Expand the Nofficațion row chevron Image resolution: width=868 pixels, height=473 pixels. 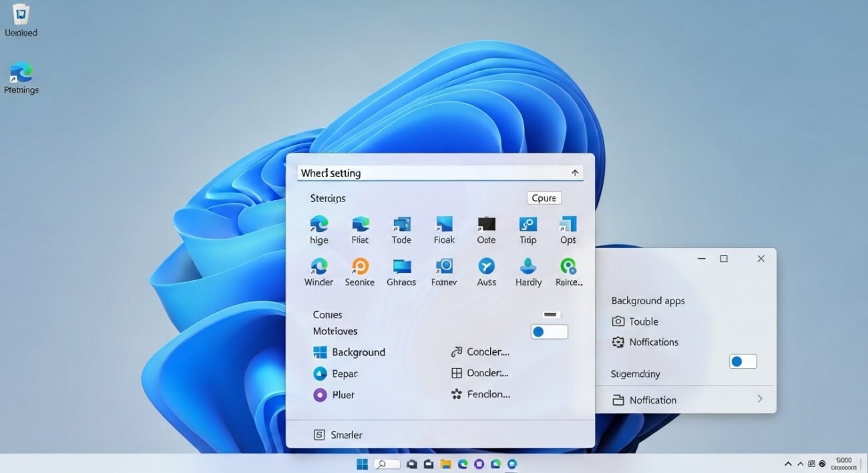pos(759,399)
